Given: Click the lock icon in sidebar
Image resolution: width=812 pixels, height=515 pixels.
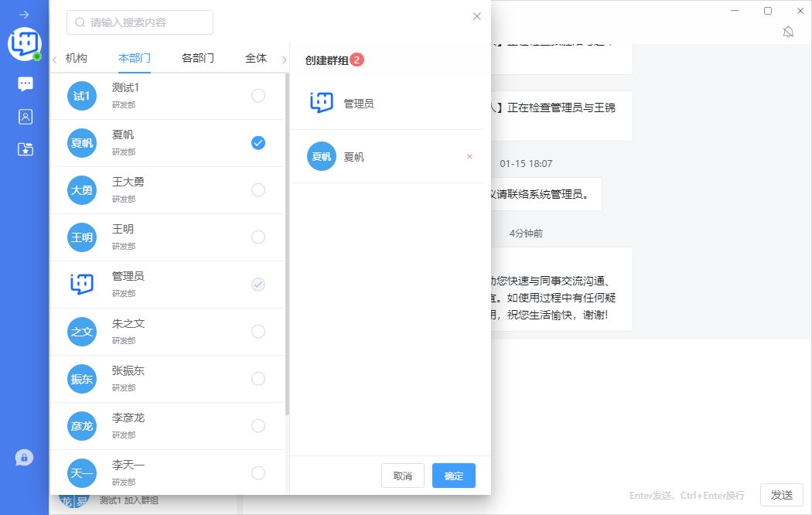Looking at the screenshot, I should (24, 458).
